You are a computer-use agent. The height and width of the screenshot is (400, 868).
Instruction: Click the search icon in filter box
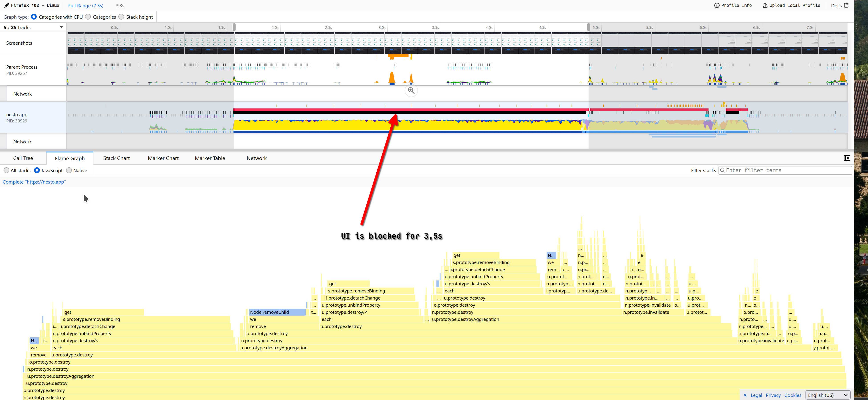(723, 170)
